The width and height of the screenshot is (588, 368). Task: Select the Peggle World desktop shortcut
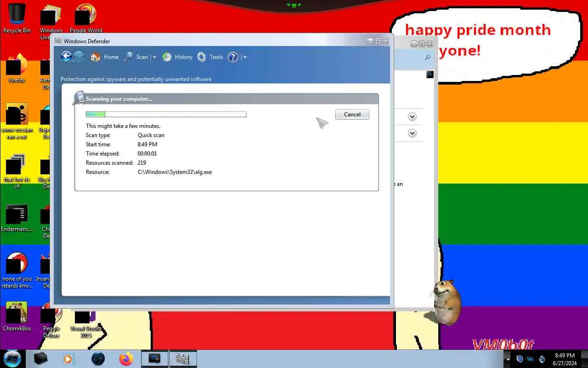click(x=86, y=18)
